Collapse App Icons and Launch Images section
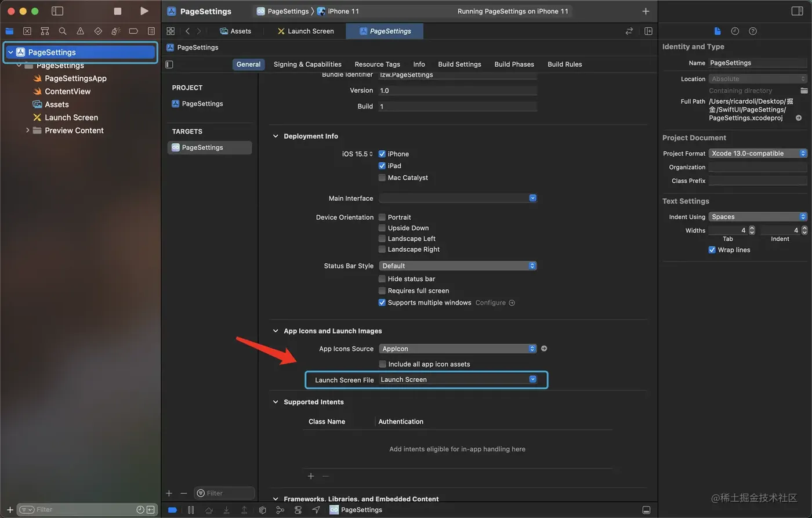The image size is (812, 518). (275, 331)
